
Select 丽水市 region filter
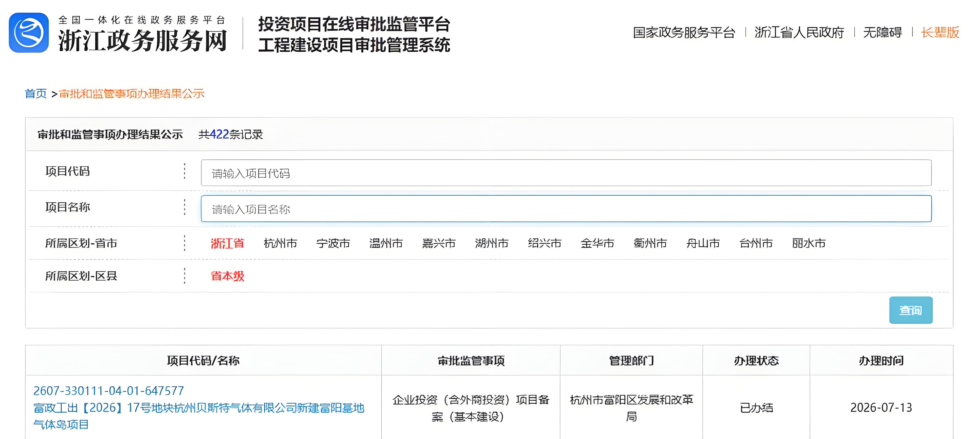coord(809,243)
